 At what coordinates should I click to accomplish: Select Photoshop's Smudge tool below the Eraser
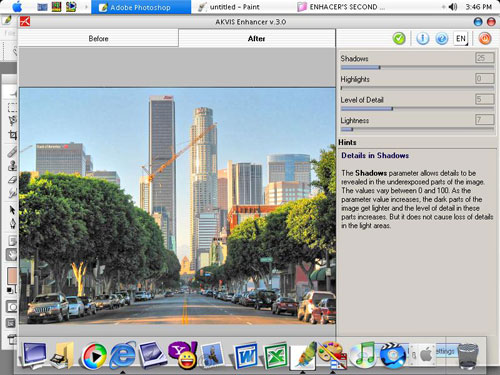(12, 193)
